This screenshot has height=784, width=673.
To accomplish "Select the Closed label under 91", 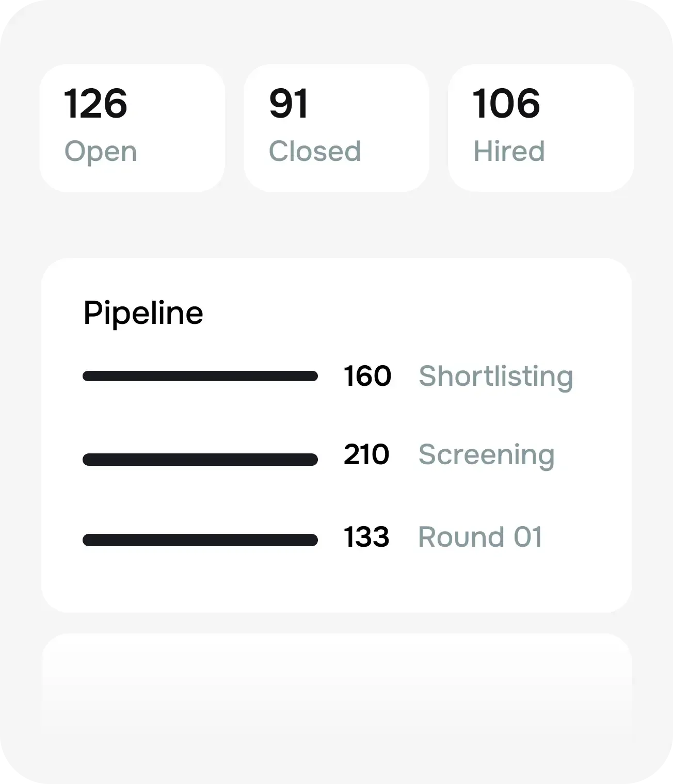I will click(315, 151).
